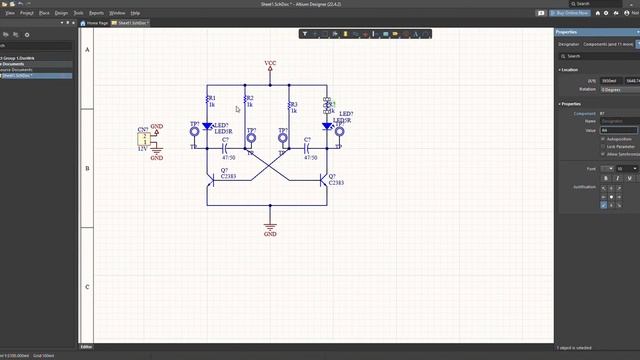Select the teal sheet symbol tool
This screenshot has height=360, width=640.
[385, 34]
